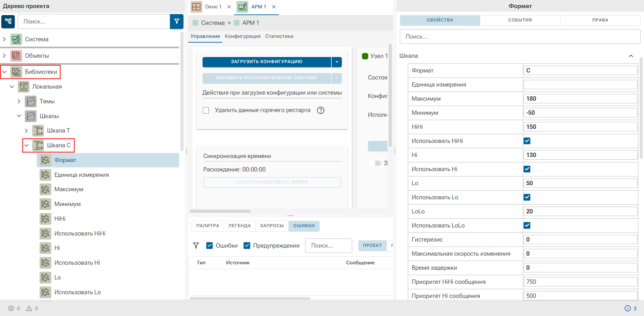Click the Проект filter button
The width and height of the screenshot is (644, 316).
pos(372,246)
